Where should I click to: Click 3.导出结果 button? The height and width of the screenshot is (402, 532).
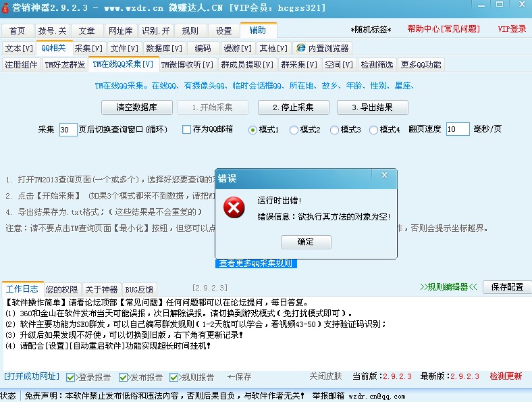(x=372, y=107)
